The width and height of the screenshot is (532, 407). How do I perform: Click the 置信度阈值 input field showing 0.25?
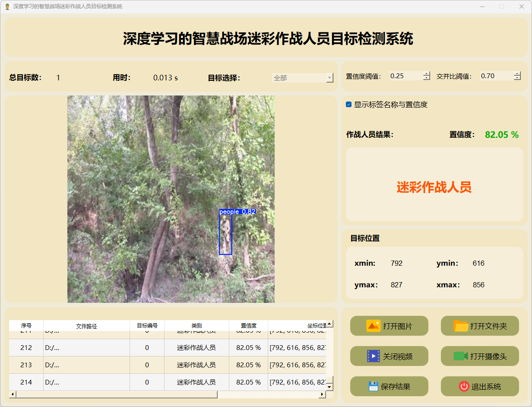(405, 76)
